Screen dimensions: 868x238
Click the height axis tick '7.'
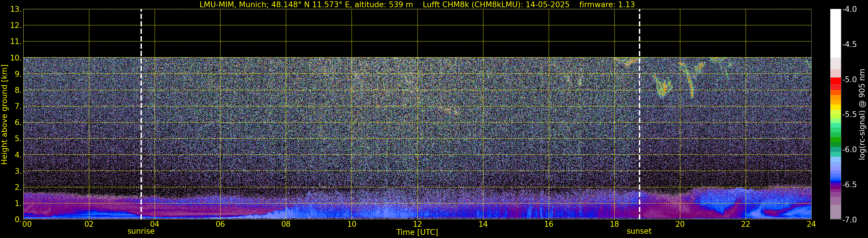18,107
